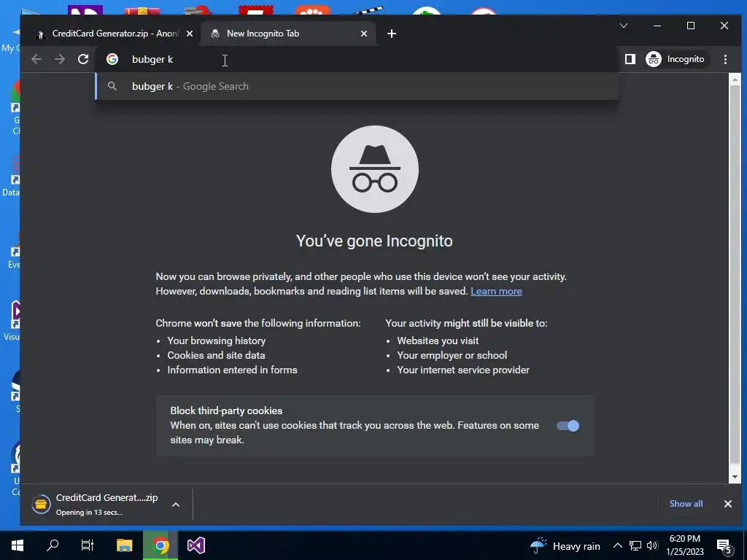Maximize the Chrome window
Image resolution: width=747 pixels, height=560 pixels.
pyautogui.click(x=691, y=26)
